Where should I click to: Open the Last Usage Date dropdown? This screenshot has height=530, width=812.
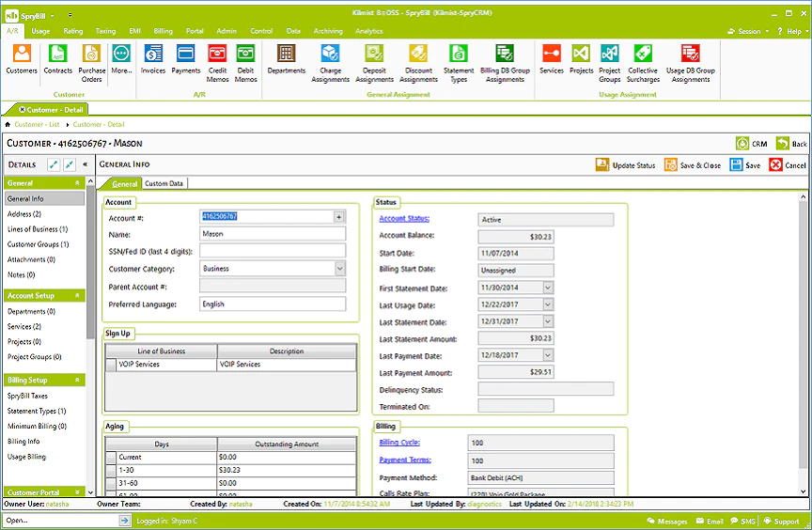[548, 304]
